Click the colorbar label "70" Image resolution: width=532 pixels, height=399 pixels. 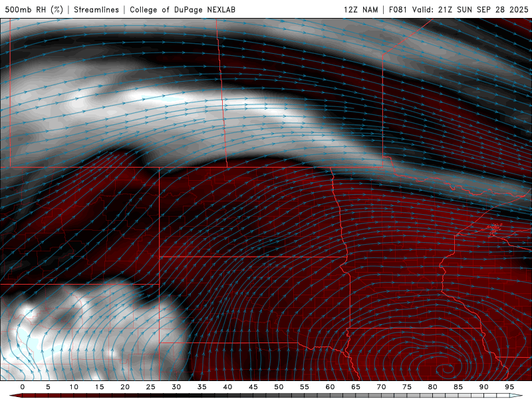coord(381,387)
